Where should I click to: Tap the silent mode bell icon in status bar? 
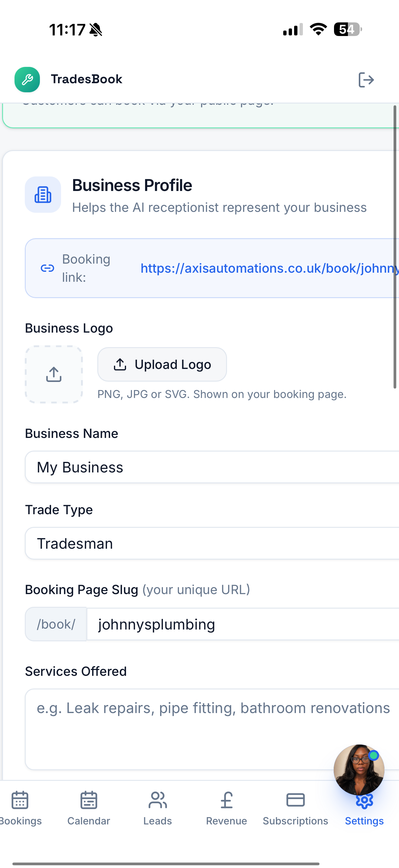[96, 30]
